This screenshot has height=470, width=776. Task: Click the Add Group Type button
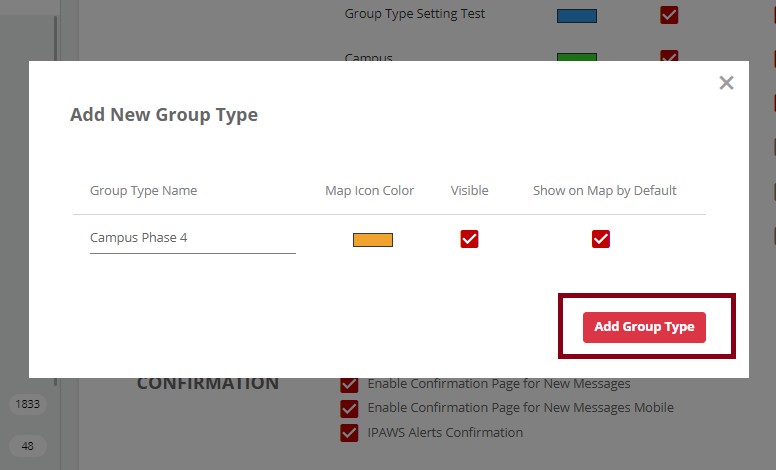[x=644, y=327]
